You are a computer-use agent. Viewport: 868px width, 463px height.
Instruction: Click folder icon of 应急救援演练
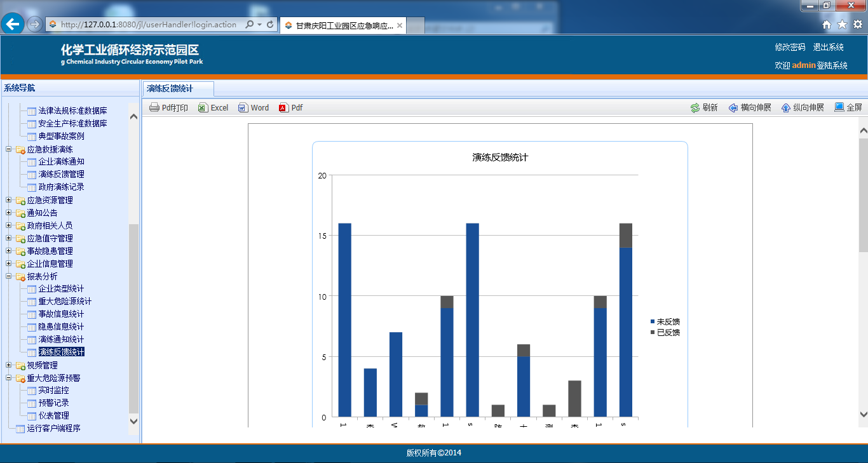[20, 149]
